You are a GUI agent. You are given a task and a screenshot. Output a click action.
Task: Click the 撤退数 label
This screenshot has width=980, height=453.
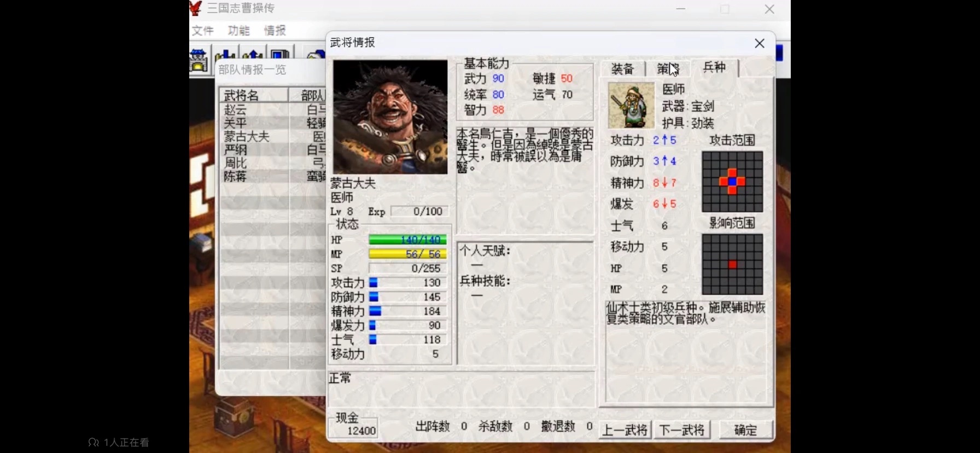[558, 426]
